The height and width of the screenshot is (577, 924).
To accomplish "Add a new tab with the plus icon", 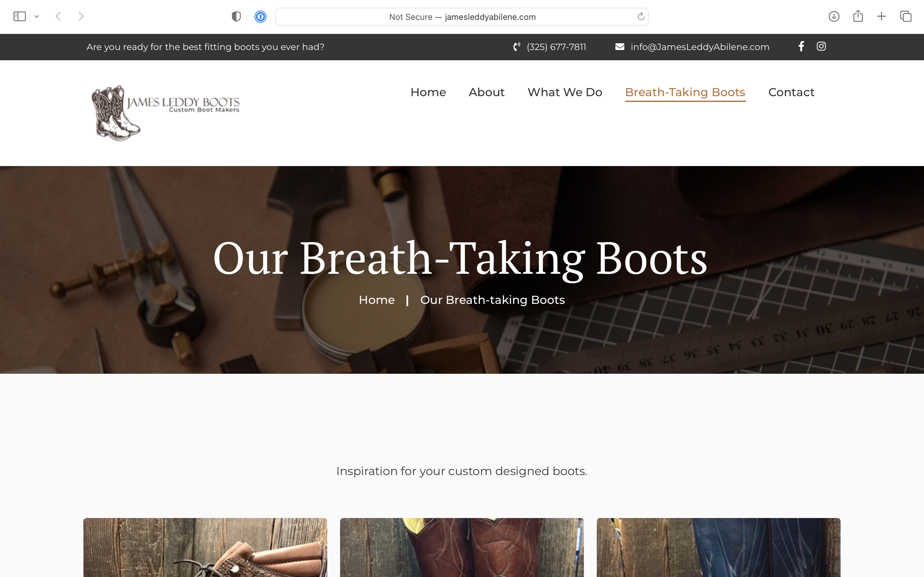I will pyautogui.click(x=881, y=16).
